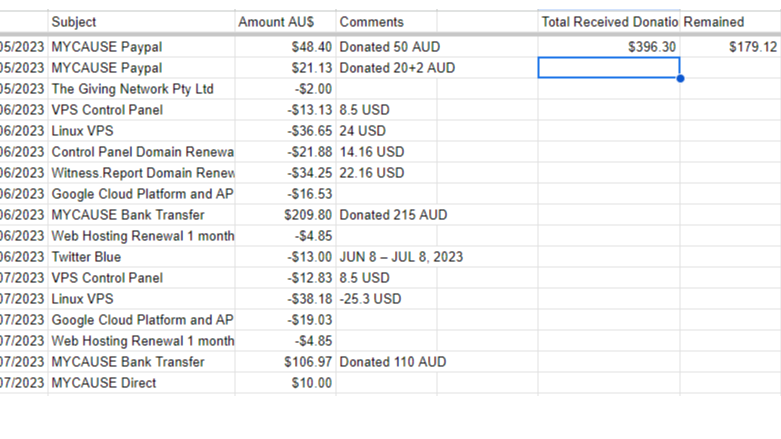
Task: Click the Witness.Report Domain Renewal cell
Action: click(141, 173)
